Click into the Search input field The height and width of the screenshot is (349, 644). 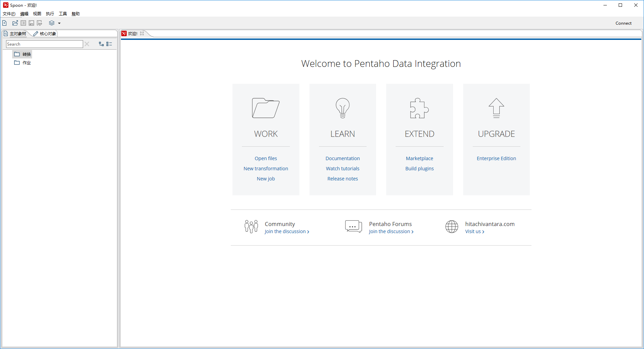click(x=44, y=44)
